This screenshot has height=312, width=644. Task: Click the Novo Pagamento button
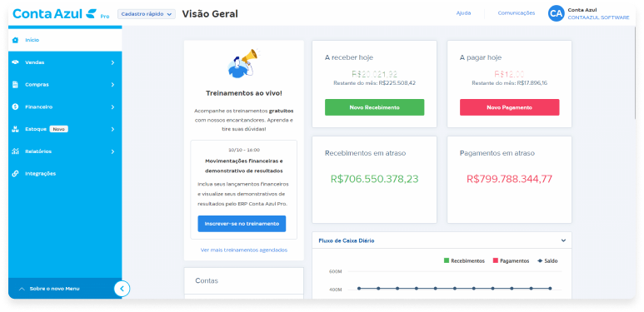pyautogui.click(x=509, y=107)
